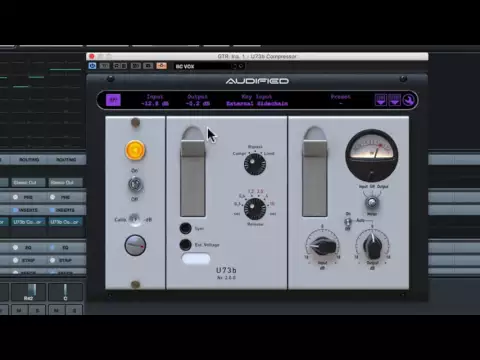Viewport: 480px width, 360px height.
Task: Click the Bypass label above mode knob
Action: (255, 147)
